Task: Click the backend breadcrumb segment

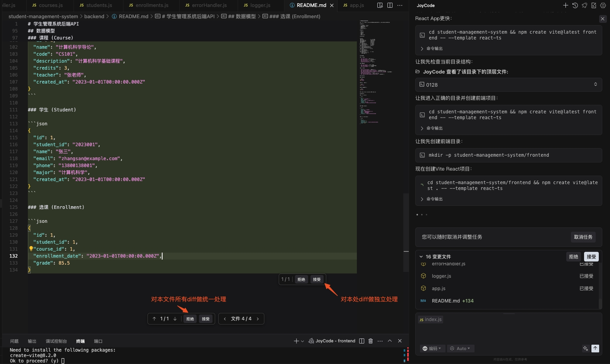Action: [94, 16]
